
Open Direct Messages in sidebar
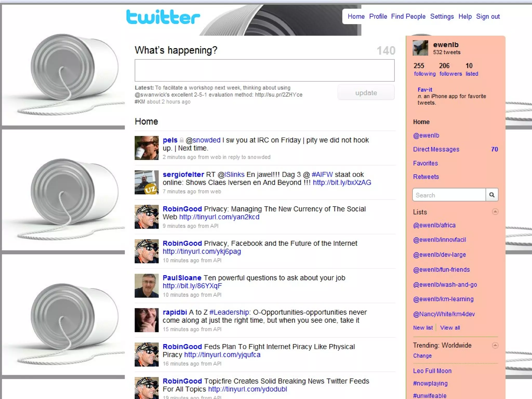pyautogui.click(x=436, y=149)
